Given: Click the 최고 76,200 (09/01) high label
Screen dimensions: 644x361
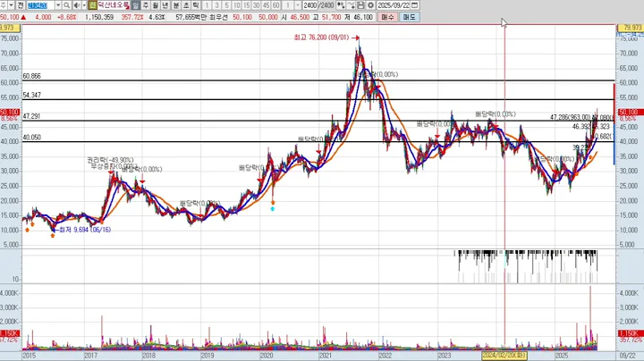Looking at the screenshot, I should coord(322,38).
